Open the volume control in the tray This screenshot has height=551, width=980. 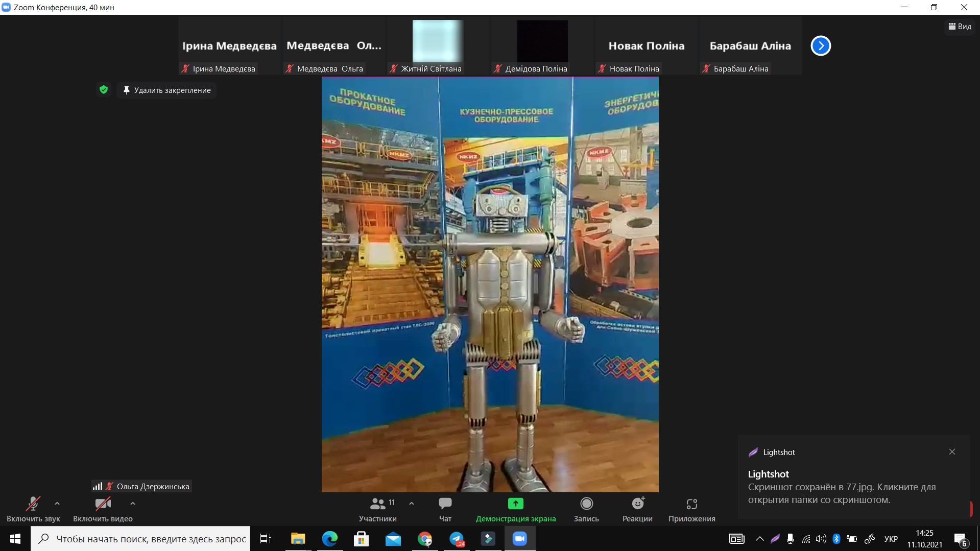(821, 539)
